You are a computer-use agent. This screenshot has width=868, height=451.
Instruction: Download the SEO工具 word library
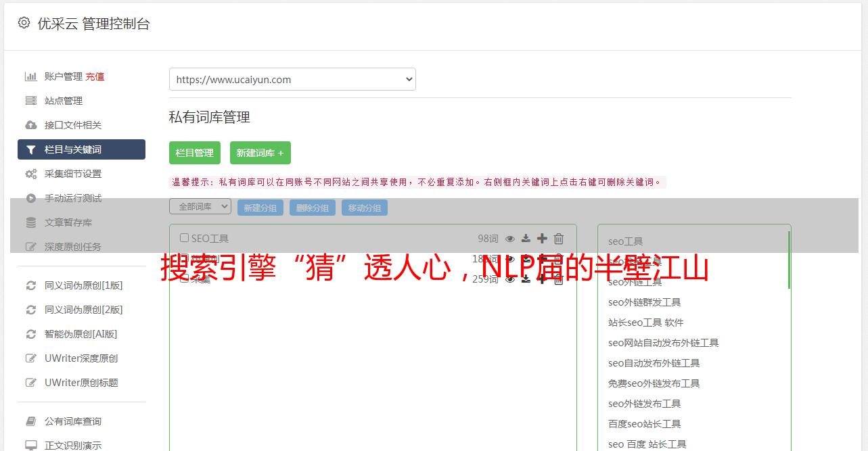pos(526,239)
